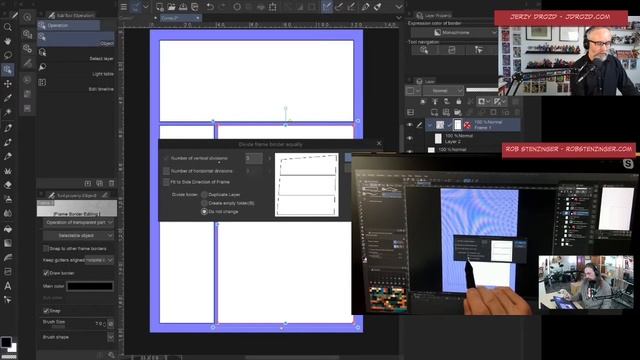Switch to the Comic7 document tab
640x360 pixels.
pyautogui.click(x=180, y=18)
